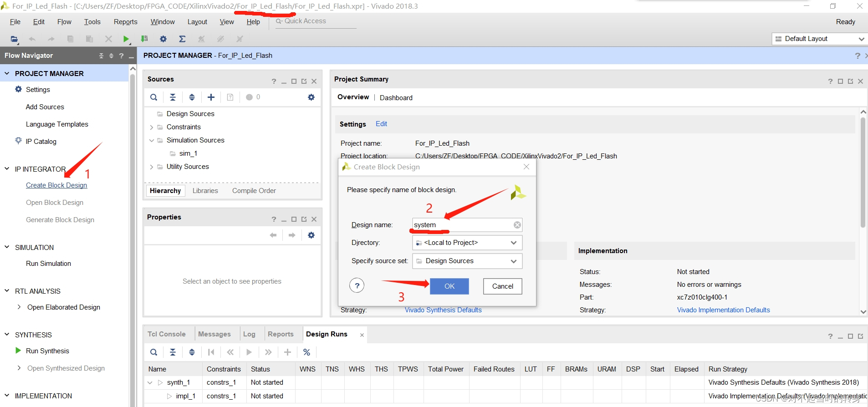Viewport: 868px width, 407px height.
Task: Switch to Compile Order tab
Action: pyautogui.click(x=254, y=191)
